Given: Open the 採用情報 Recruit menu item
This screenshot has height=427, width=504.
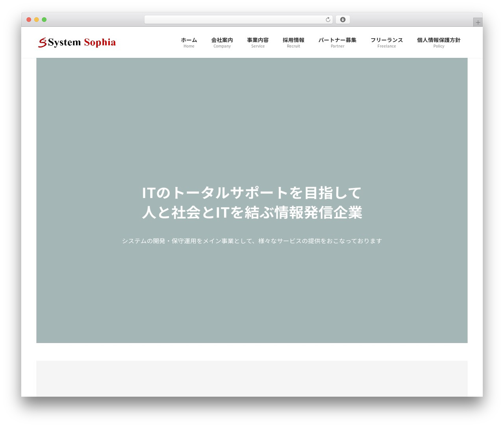Looking at the screenshot, I should (293, 43).
